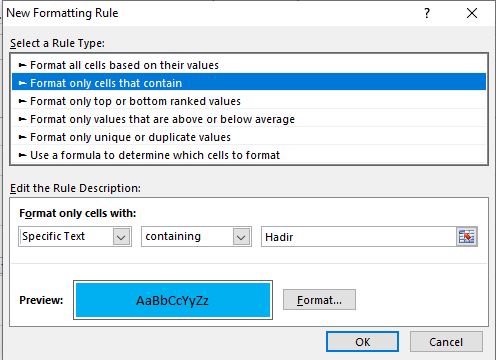Select Format only unique or duplicate values
This screenshot has height=360, width=496.
(x=249, y=137)
